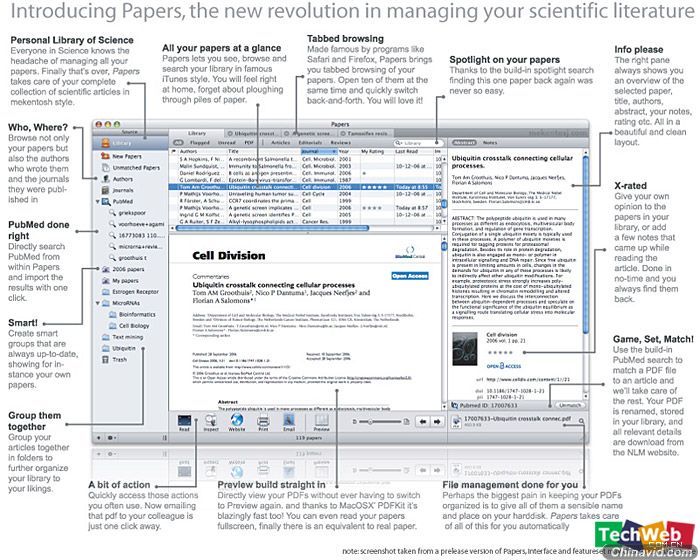
Task: Open the Bioinformatics subfolder
Action: [133, 314]
